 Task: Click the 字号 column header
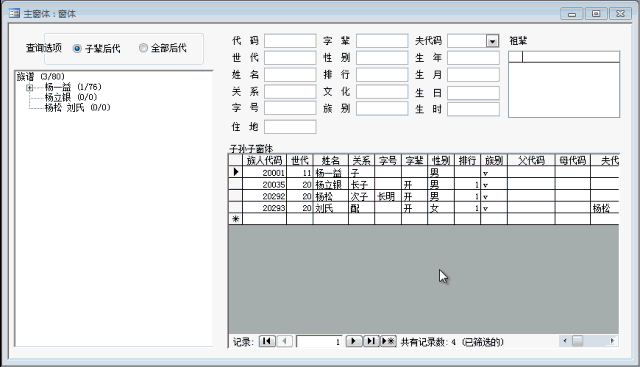(x=388, y=160)
